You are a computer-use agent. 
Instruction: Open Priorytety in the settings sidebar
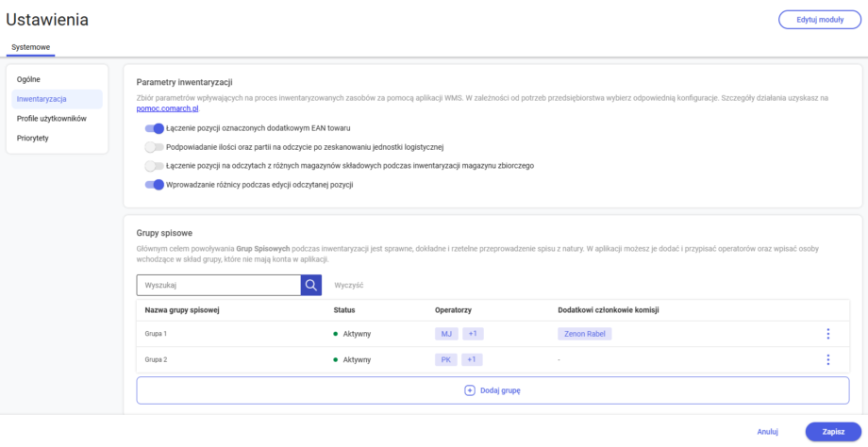pyautogui.click(x=33, y=138)
